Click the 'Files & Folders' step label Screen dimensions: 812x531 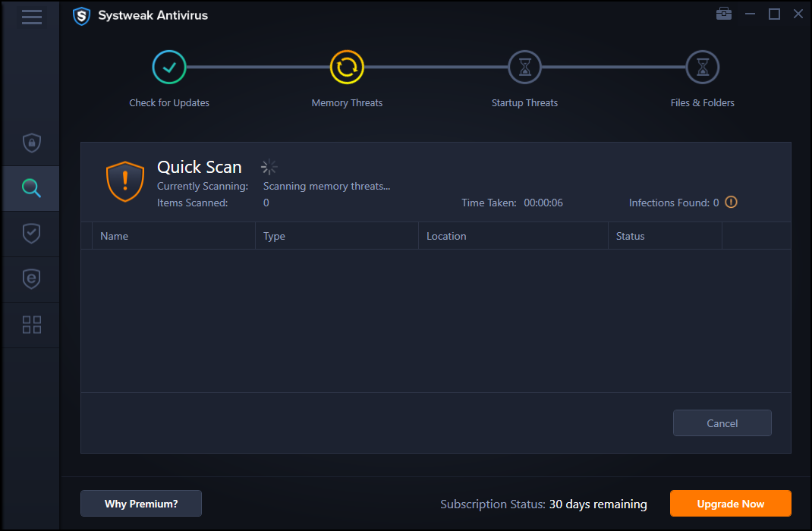[x=702, y=102]
